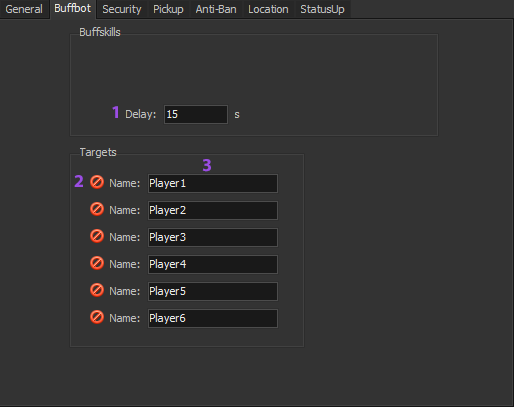The height and width of the screenshot is (407, 514).
Task: Switch to the StatusUp tab
Action: (x=322, y=9)
